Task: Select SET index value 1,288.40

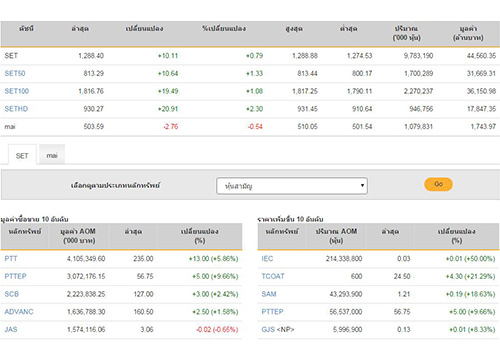Action: [91, 56]
